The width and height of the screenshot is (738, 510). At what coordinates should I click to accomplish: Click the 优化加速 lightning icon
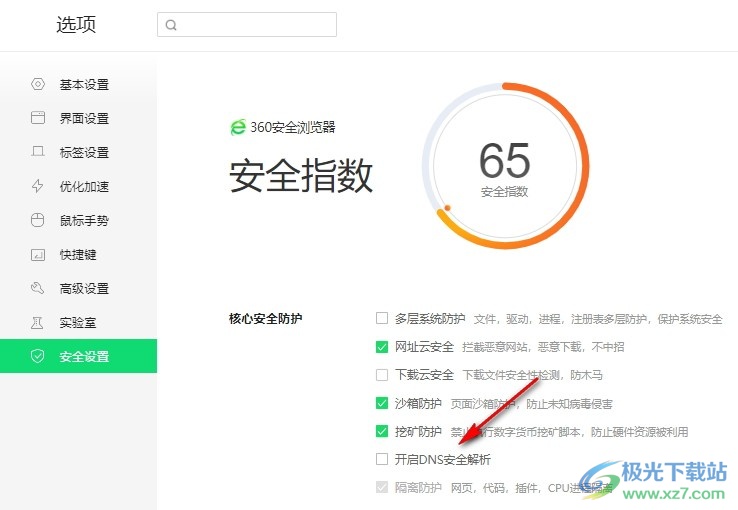click(38, 186)
